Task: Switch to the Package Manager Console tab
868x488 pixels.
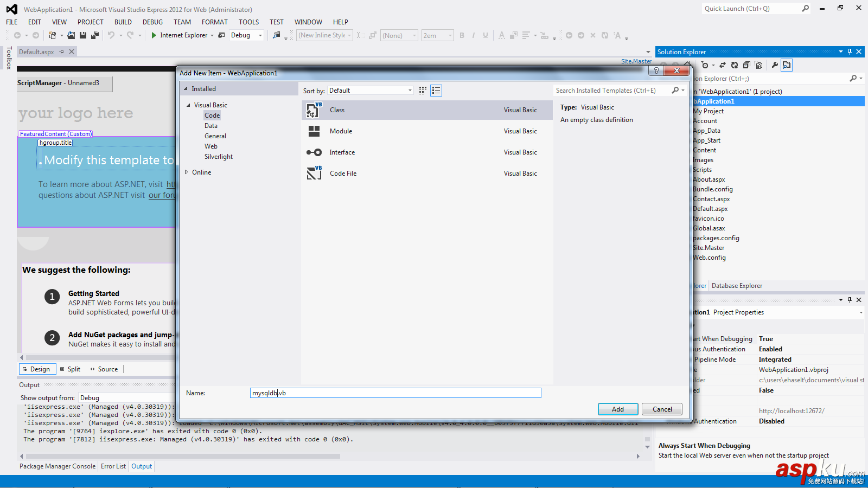Action: tap(58, 466)
